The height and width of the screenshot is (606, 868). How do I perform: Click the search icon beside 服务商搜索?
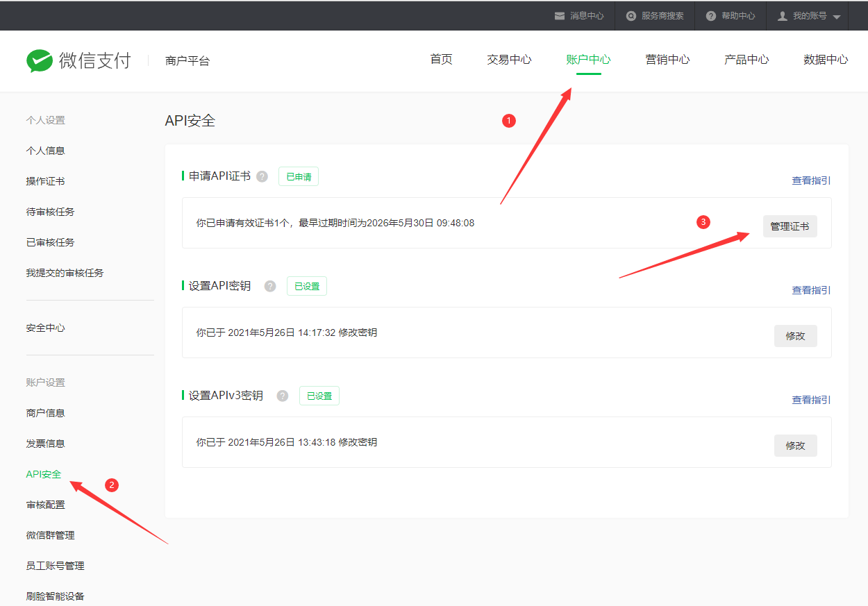coord(631,16)
